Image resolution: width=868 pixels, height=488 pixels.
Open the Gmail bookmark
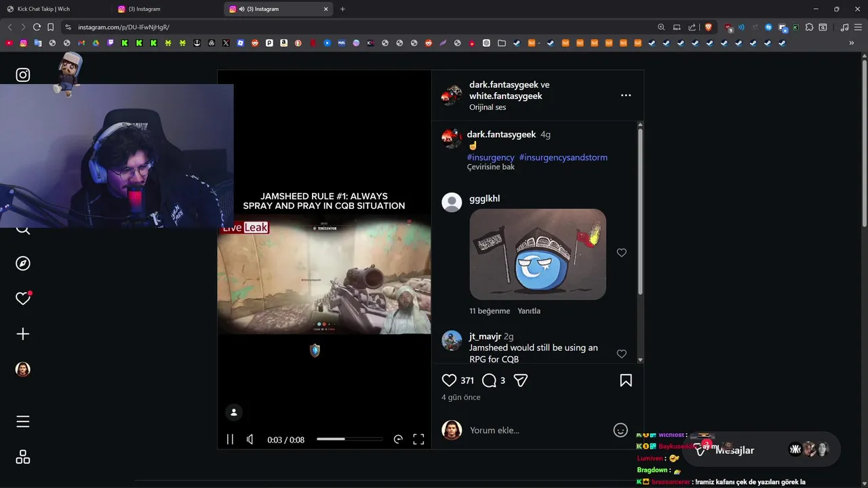coord(81,43)
